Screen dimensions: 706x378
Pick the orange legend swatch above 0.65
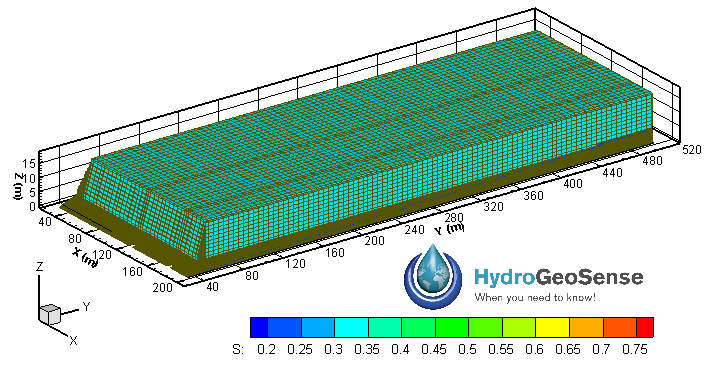pyautogui.click(x=586, y=327)
